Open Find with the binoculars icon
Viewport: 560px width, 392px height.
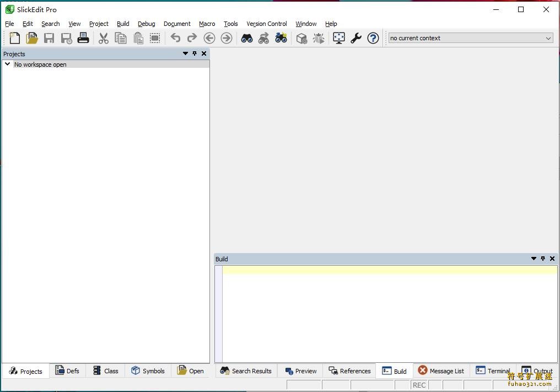[247, 38]
